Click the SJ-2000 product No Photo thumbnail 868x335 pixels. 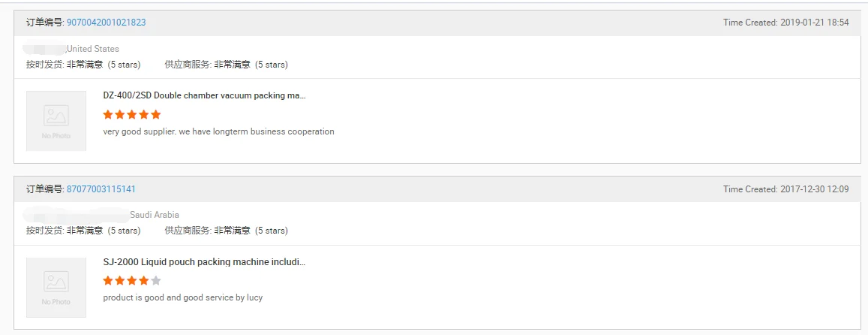56,288
